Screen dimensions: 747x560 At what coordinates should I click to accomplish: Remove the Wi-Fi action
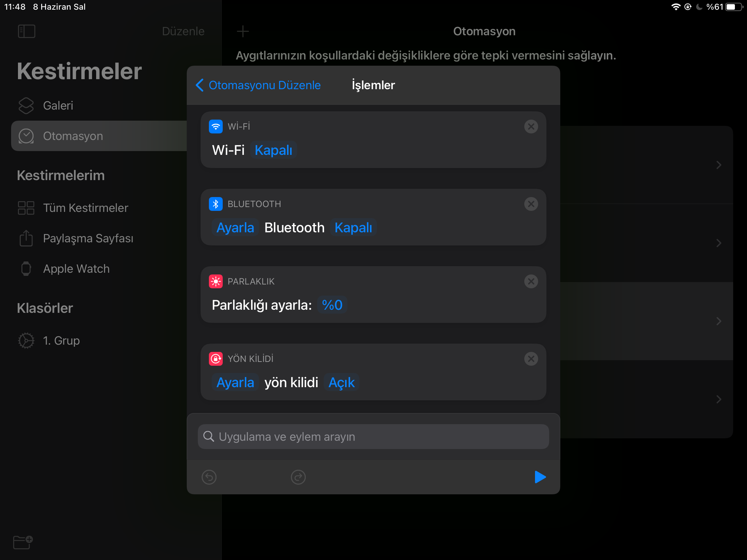[531, 127]
